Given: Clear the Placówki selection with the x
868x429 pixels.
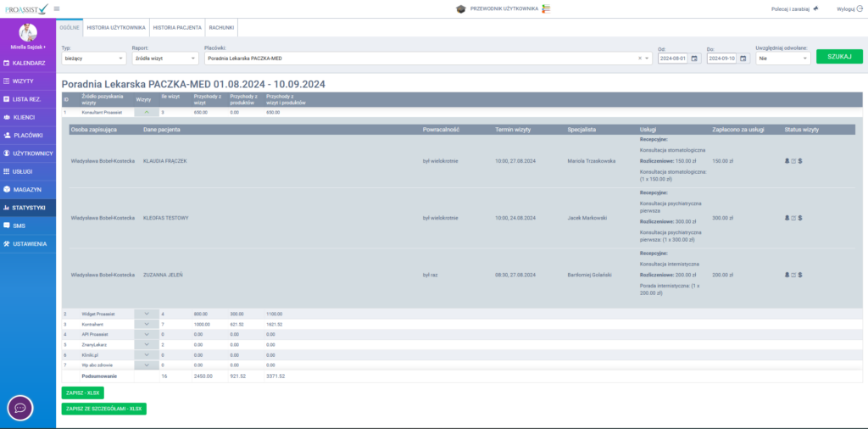Looking at the screenshot, I should pyautogui.click(x=640, y=58).
